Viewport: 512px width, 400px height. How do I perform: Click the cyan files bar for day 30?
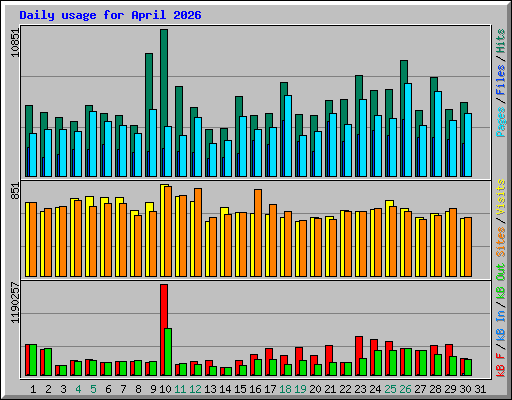click(468, 145)
